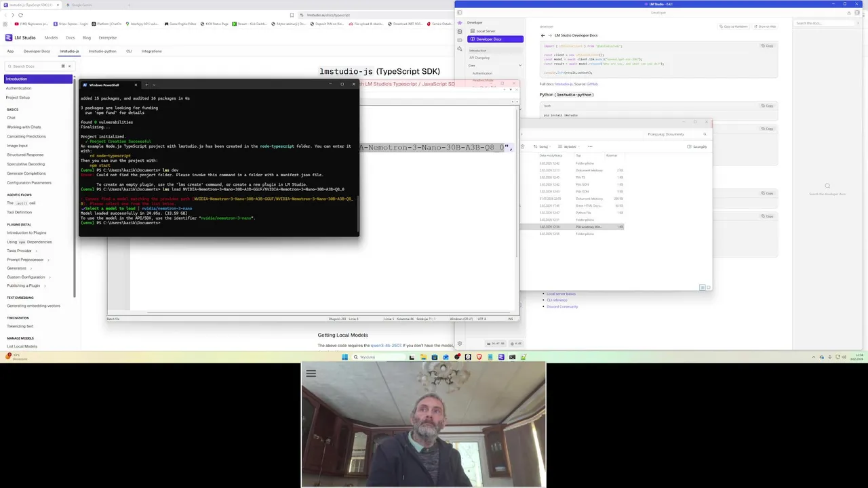Screen dimensions: 868x488
Task: Toggle LM Studio right panel icon
Action: (856, 13)
